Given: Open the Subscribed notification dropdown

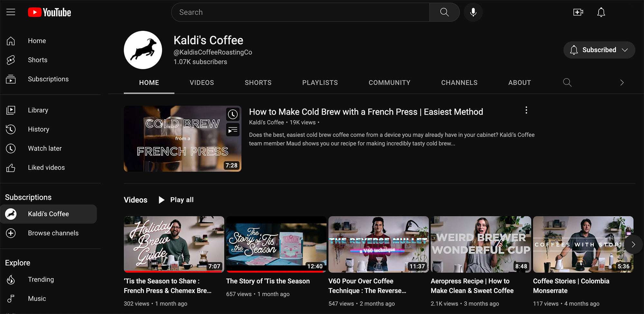Looking at the screenshot, I should coord(599,50).
